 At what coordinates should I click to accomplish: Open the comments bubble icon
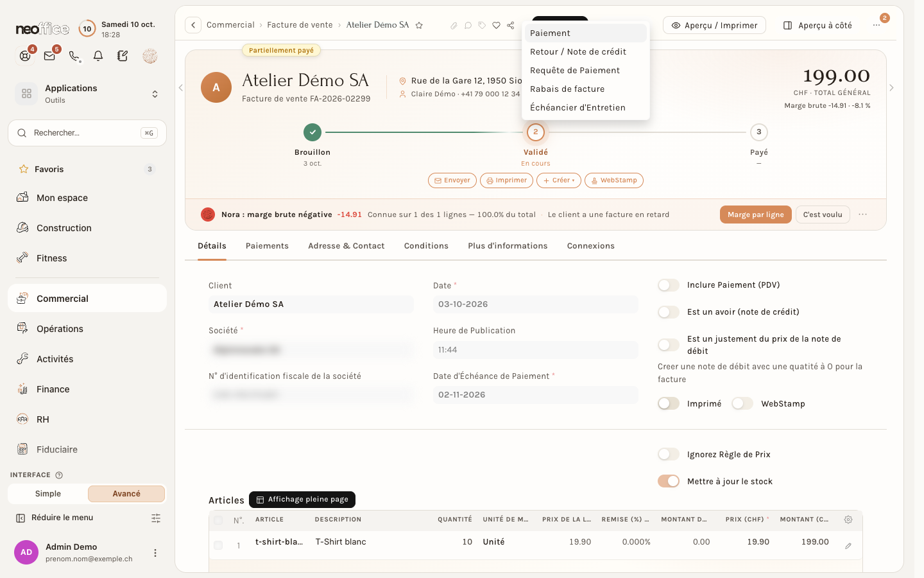(x=468, y=26)
